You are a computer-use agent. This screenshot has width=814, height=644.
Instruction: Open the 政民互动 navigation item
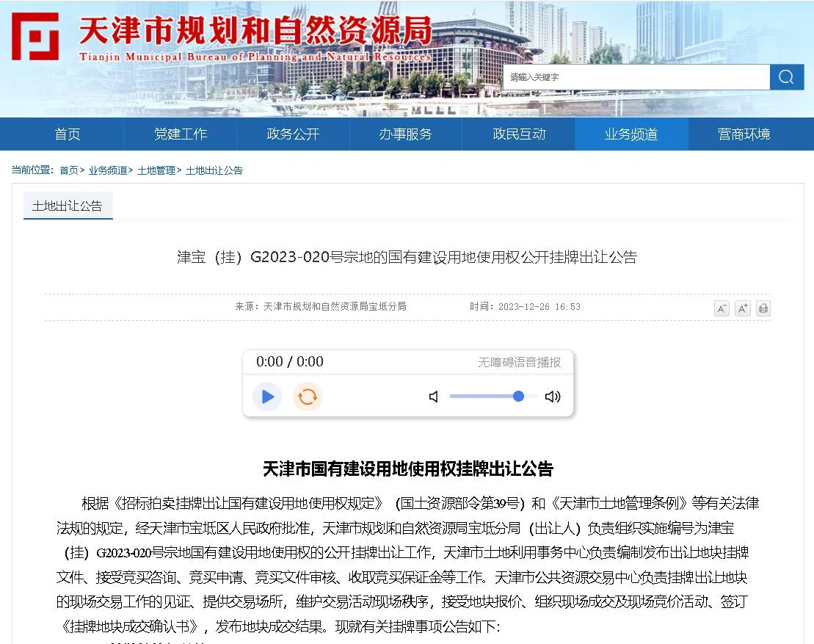pyautogui.click(x=519, y=134)
